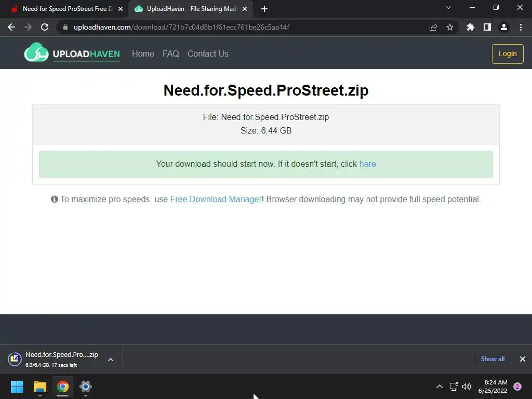Open the notification badge showing 2
The height and width of the screenshot is (399, 532).
tap(517, 387)
